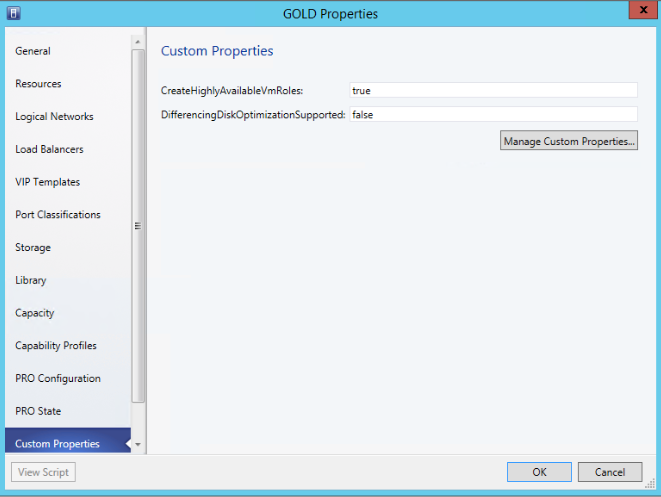This screenshot has width=661, height=497.
Task: Open Manage Custom Properties dialog
Action: coord(569,141)
